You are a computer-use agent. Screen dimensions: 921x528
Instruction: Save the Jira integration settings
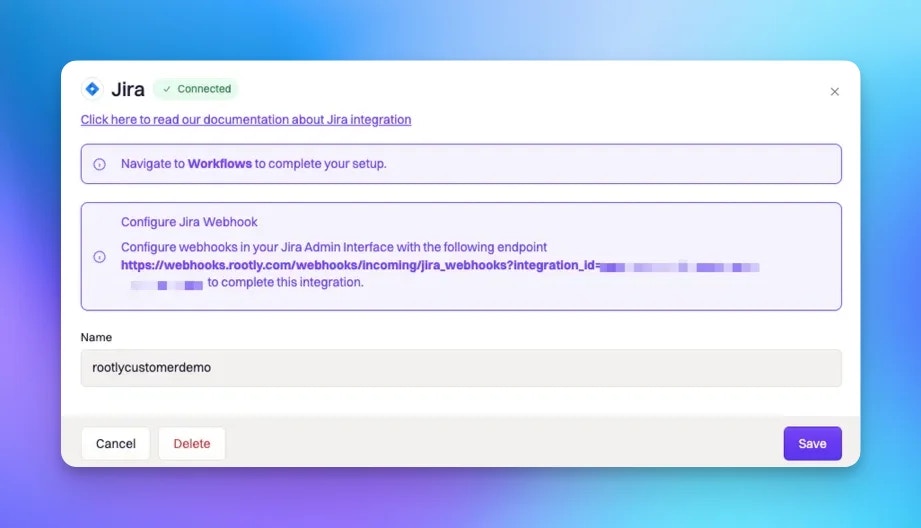click(x=812, y=443)
